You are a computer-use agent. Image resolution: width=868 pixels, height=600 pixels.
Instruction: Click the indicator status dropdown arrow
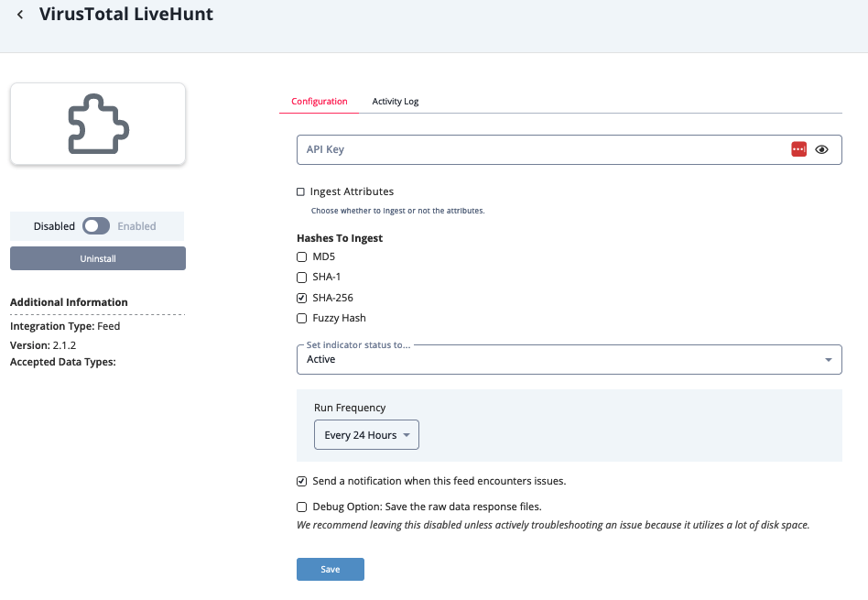[829, 360]
